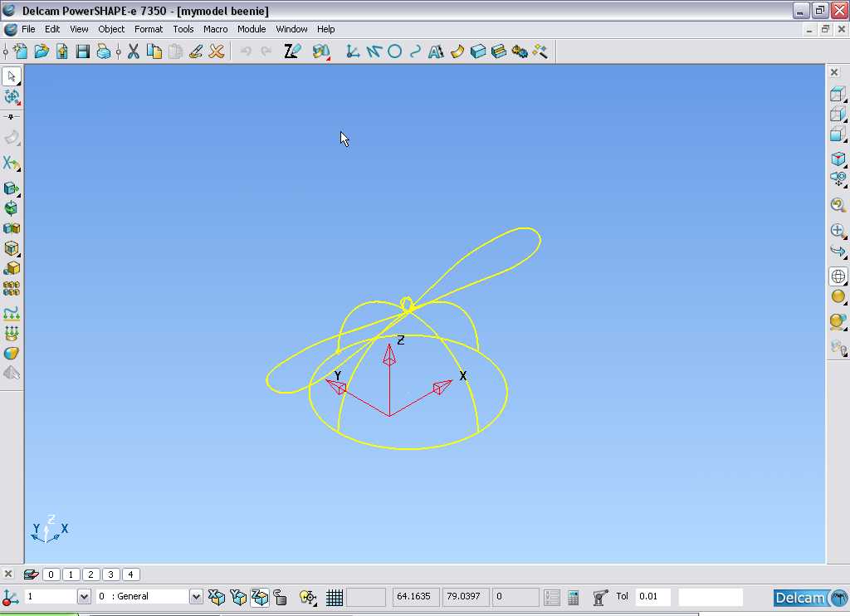Toggle level 1 visibility
Screen dimensions: 850x616
click(x=71, y=574)
